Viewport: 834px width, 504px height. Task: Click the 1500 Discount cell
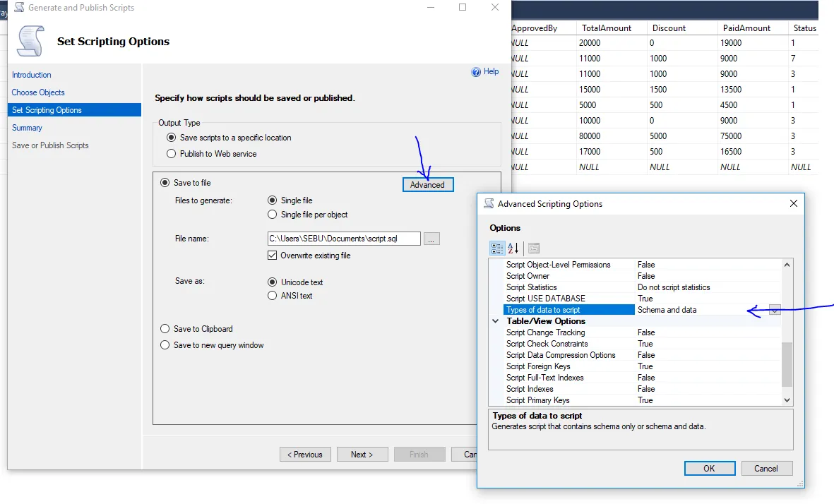click(x=682, y=90)
